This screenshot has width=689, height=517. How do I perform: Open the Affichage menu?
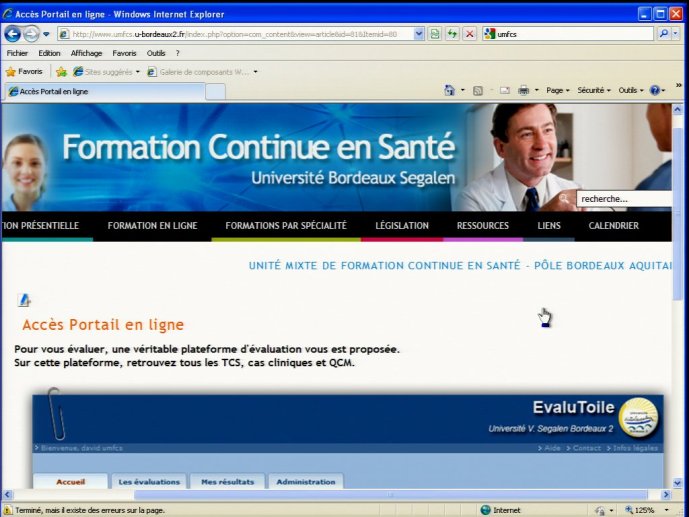pos(86,53)
